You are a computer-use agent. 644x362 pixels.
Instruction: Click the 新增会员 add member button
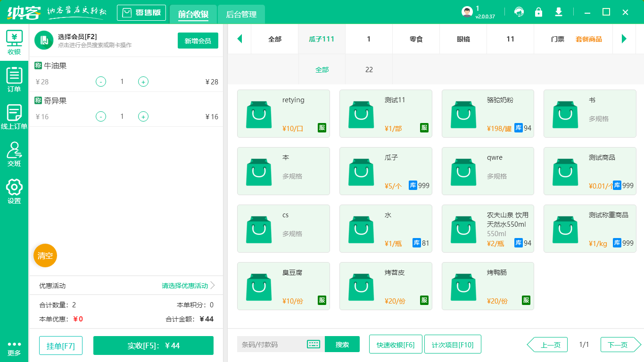click(198, 41)
